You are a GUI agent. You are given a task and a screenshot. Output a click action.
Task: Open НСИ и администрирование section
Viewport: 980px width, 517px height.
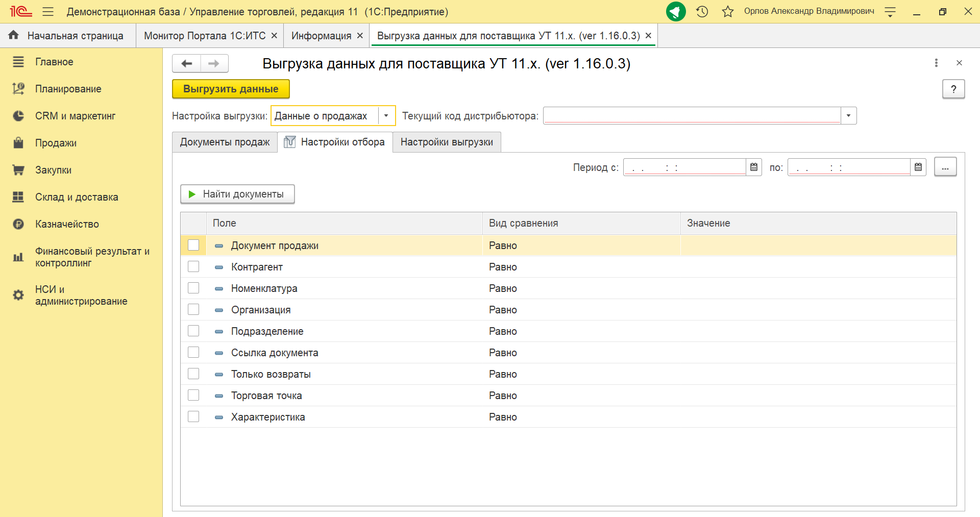click(x=81, y=295)
